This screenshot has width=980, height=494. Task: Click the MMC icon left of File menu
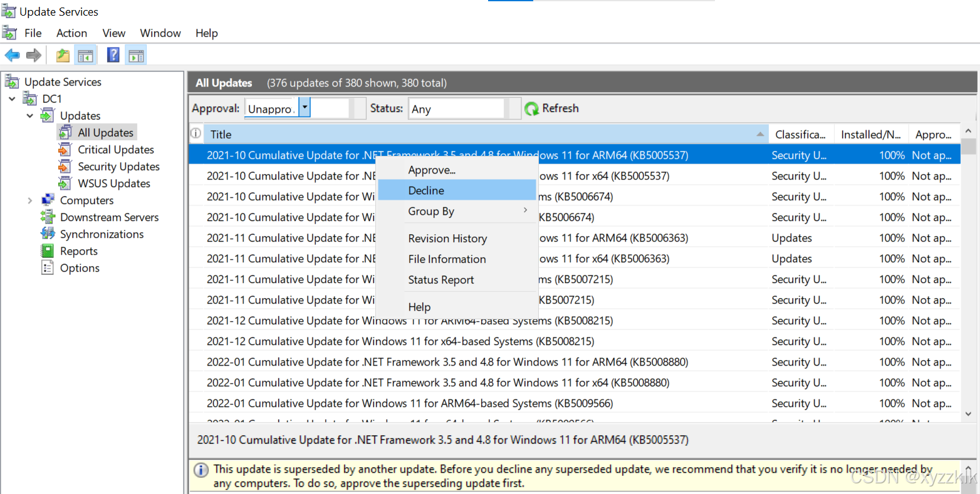click(9, 33)
